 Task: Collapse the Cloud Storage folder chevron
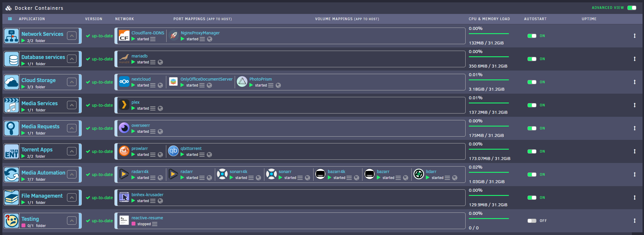point(72,82)
